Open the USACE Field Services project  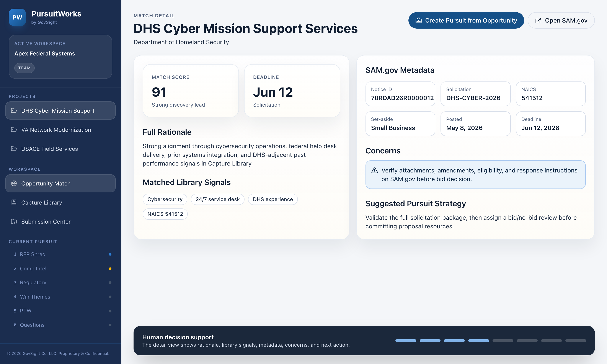coord(60,149)
